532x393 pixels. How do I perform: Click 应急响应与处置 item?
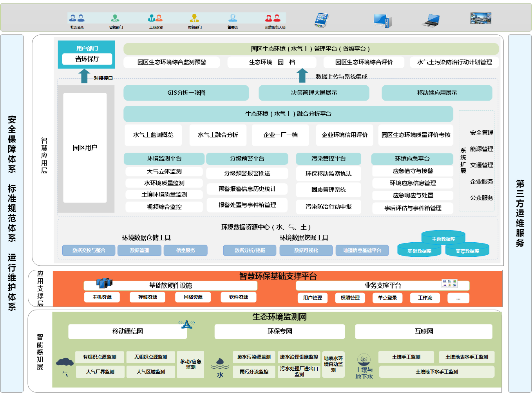(x=413, y=195)
